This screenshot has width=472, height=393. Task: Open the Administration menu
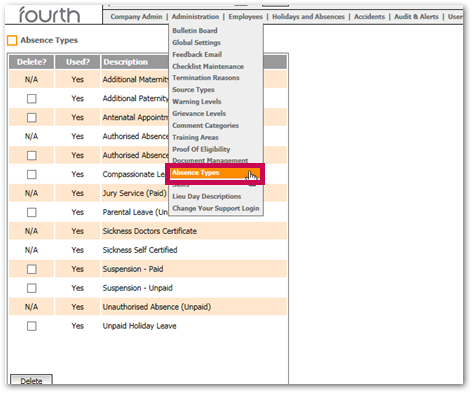[x=195, y=17]
